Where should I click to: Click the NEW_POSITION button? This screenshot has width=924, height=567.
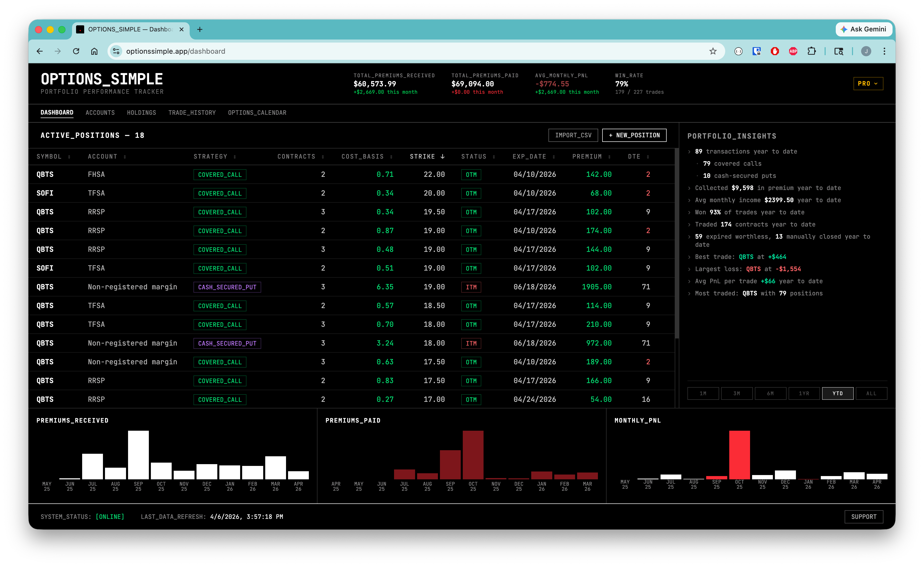[x=634, y=135]
